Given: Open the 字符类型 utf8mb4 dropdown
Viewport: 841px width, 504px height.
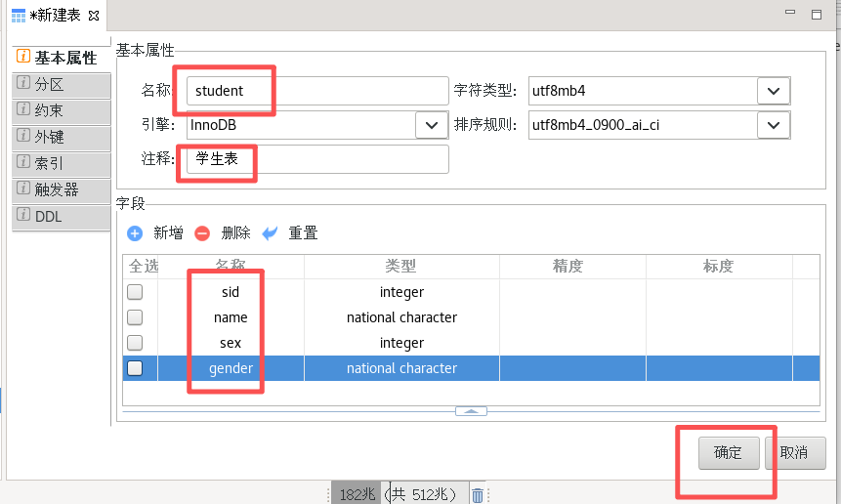Looking at the screenshot, I should [774, 91].
